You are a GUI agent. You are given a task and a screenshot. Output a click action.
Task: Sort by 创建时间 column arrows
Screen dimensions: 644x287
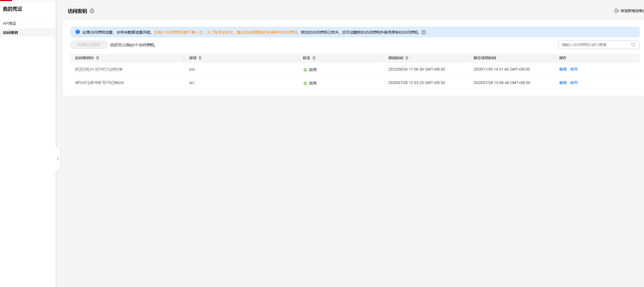point(407,58)
